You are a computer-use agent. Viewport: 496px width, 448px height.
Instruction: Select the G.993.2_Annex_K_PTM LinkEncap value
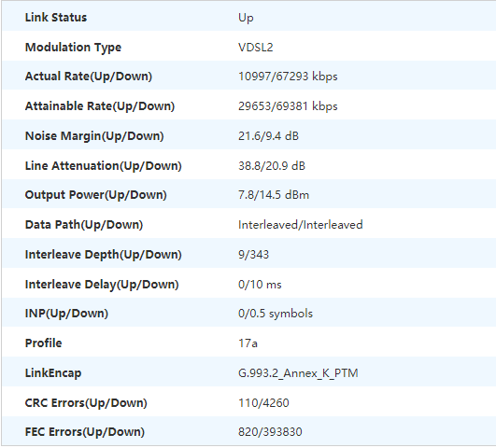tap(298, 373)
